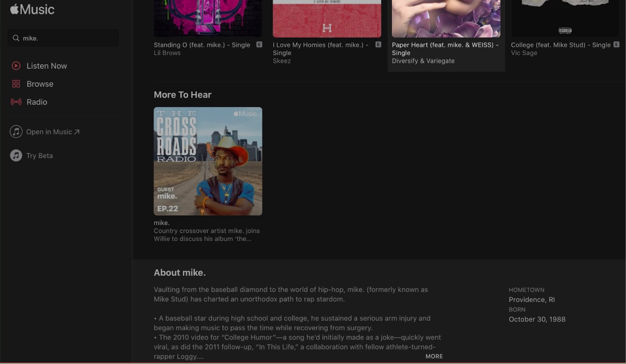
Task: Click explicit badge beside Standing O single
Action: coord(259,44)
